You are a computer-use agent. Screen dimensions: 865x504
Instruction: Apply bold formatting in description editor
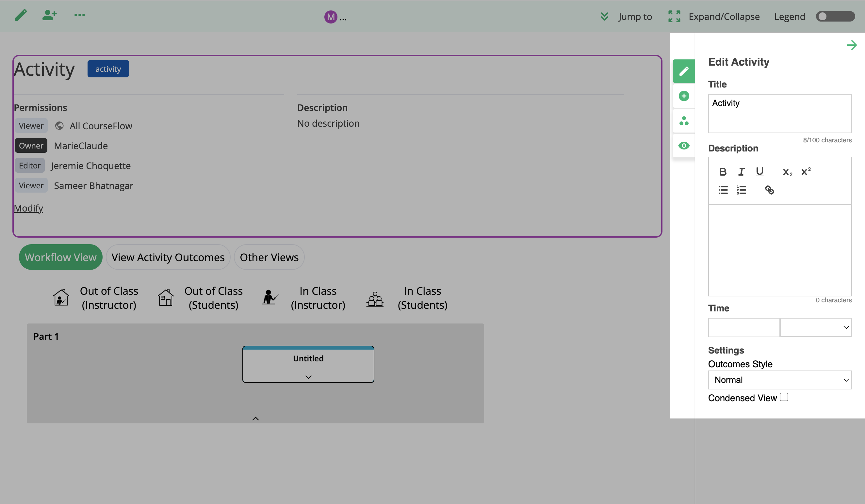pos(723,172)
